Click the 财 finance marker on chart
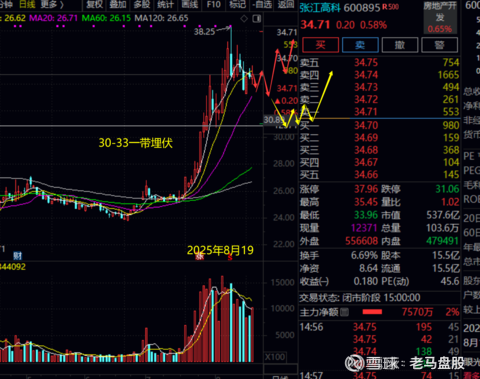The width and height of the screenshot is (480, 379). click(x=17, y=256)
